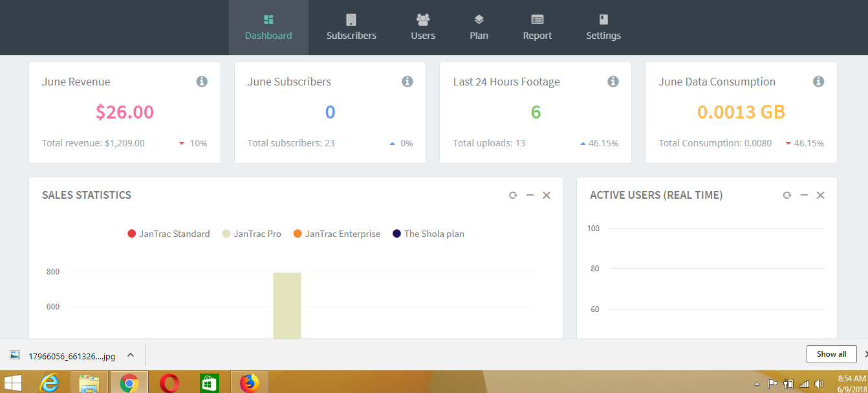The height and width of the screenshot is (393, 868).
Task: Toggle JanTrac Standard series in legend
Action: point(169,234)
